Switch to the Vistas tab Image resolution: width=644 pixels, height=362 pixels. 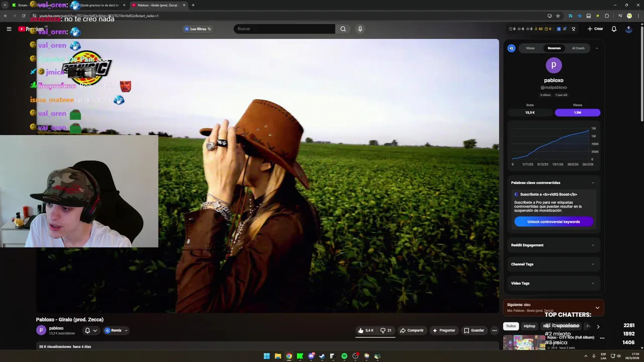point(530,48)
